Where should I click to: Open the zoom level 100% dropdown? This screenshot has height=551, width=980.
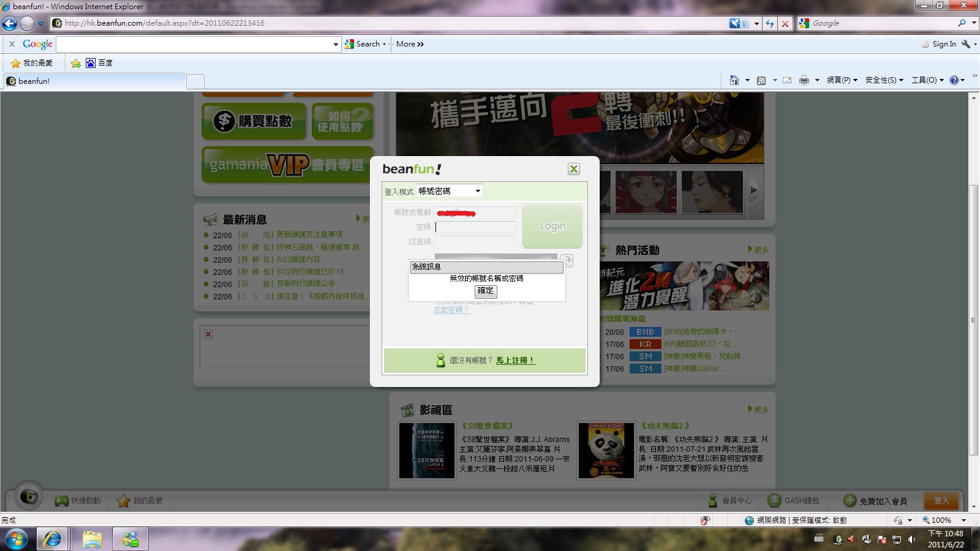point(963,520)
